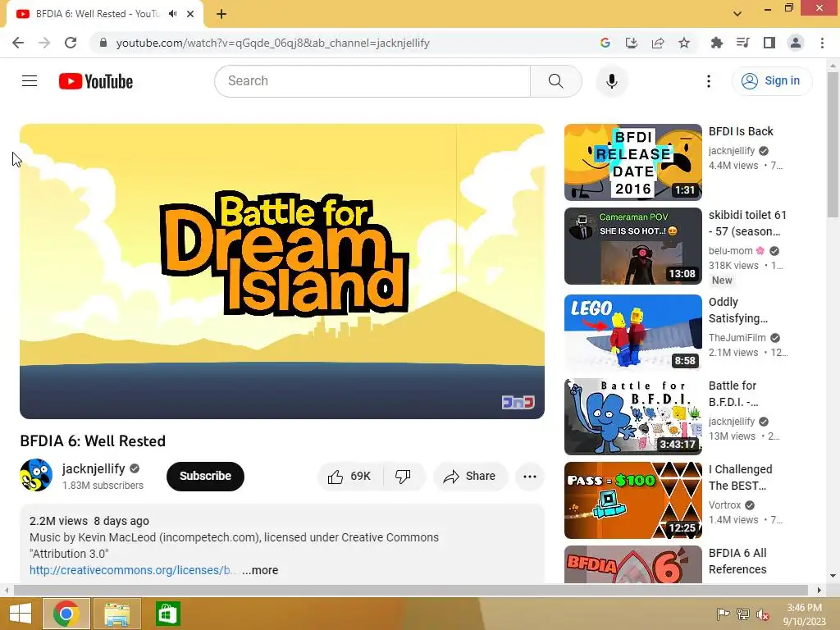Image resolution: width=840 pixels, height=630 pixels.
Task: Click the Google icon in address bar
Action: tap(605, 43)
